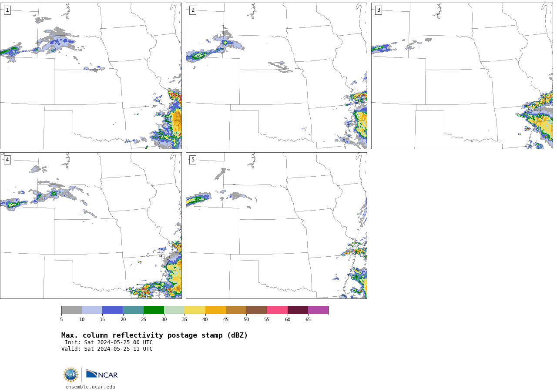Viewport: 557px width, 392px height.
Task: Click the colorbar tick label 65
Action: (x=308, y=320)
